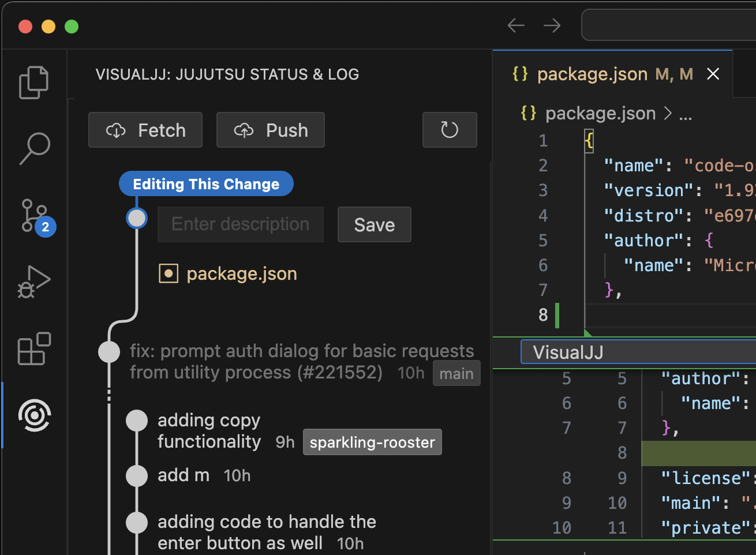Go forward with the right arrow
756x555 pixels.
pyautogui.click(x=552, y=25)
